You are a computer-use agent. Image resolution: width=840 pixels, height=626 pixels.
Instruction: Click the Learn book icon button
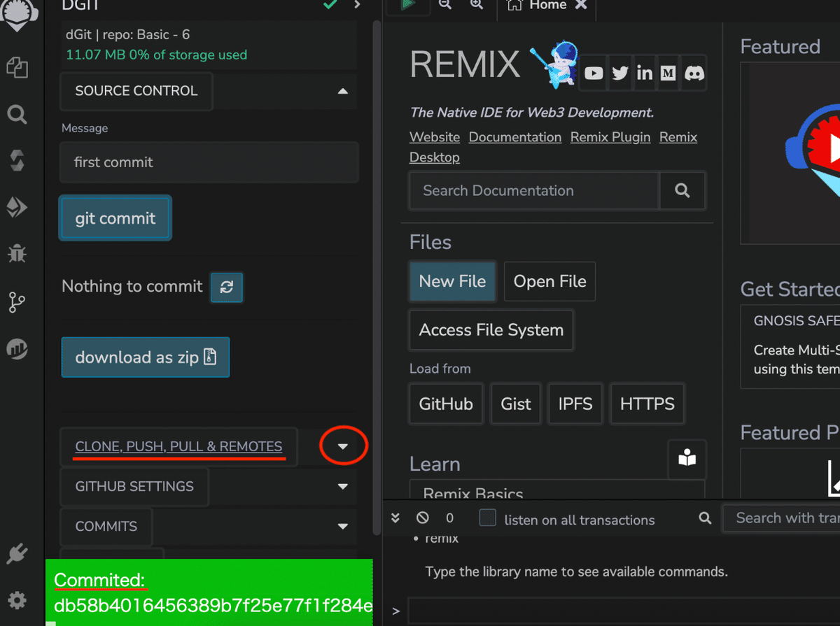tap(687, 459)
